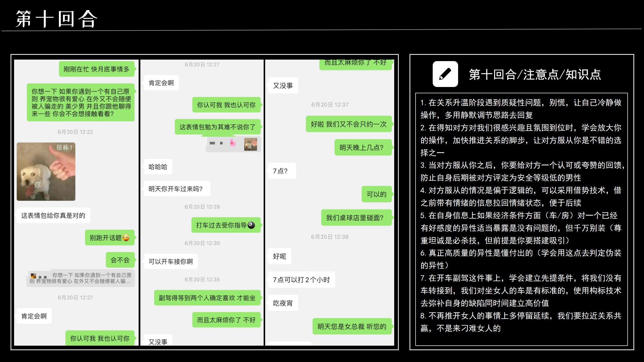Viewport: 644px width, 362px height.
Task: Click the pencil edit icon
Action: pyautogui.click(x=445, y=74)
